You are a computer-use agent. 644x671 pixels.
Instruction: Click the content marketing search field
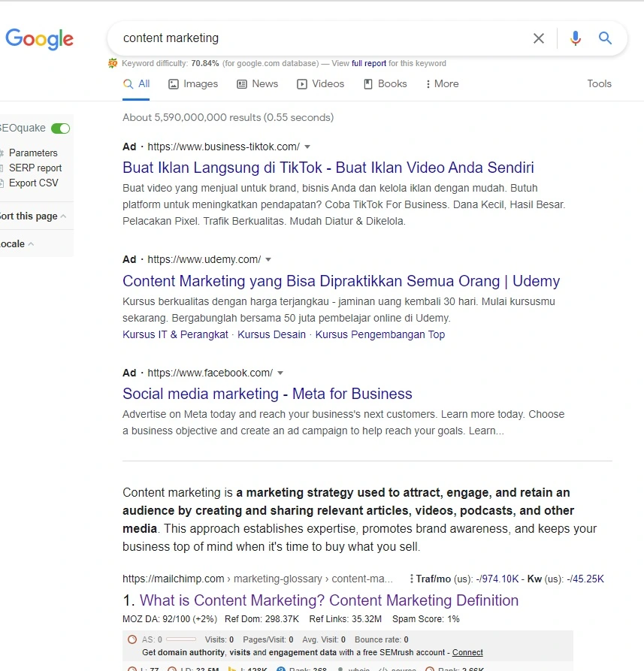click(x=316, y=38)
